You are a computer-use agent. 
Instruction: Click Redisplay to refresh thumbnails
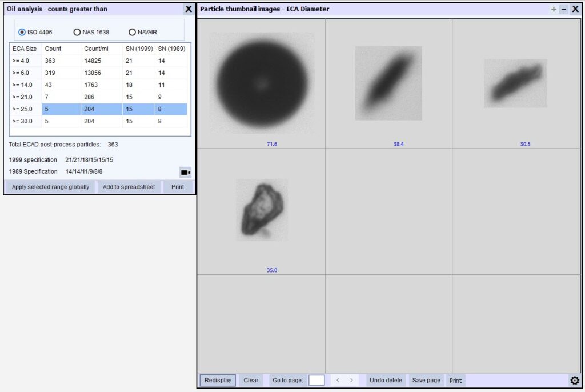click(217, 380)
